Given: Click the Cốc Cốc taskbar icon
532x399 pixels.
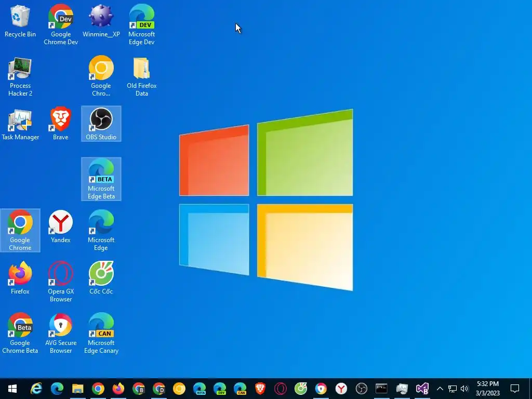Looking at the screenshot, I should [x=301, y=389].
